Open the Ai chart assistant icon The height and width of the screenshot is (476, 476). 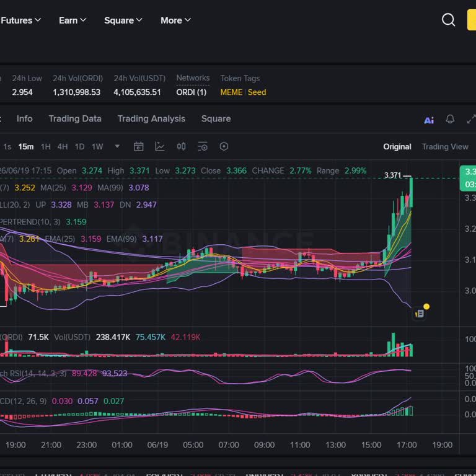pyautogui.click(x=429, y=120)
